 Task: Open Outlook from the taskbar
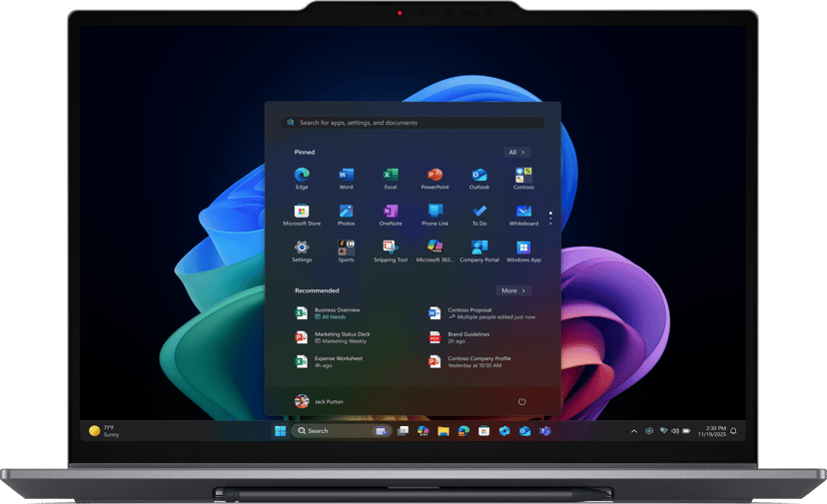click(x=524, y=431)
